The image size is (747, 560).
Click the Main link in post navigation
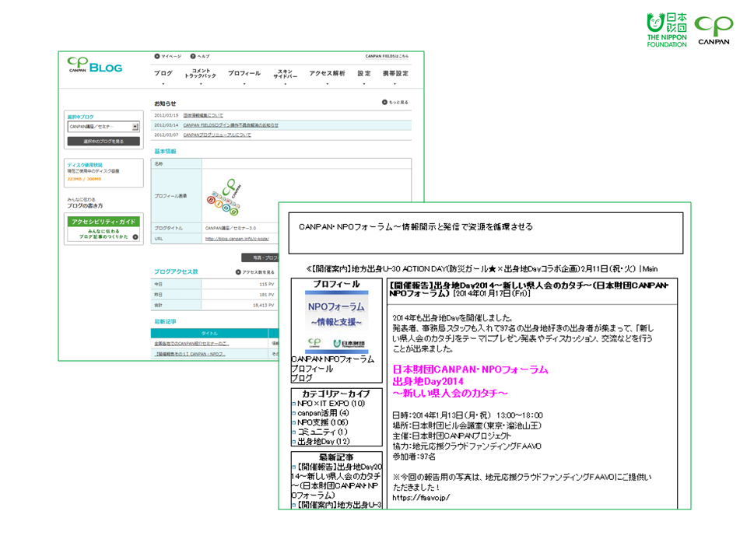(650, 269)
